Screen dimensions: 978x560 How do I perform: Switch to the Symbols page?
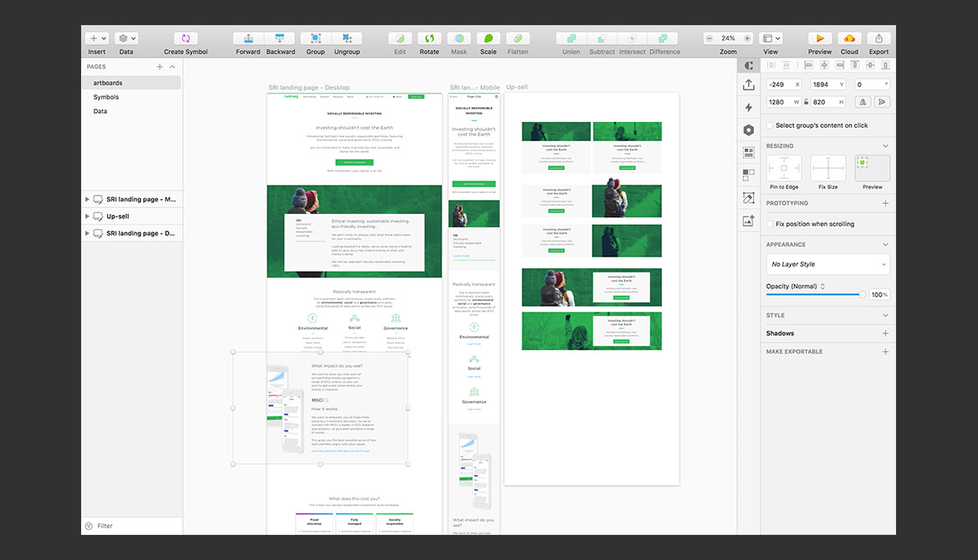pos(106,97)
